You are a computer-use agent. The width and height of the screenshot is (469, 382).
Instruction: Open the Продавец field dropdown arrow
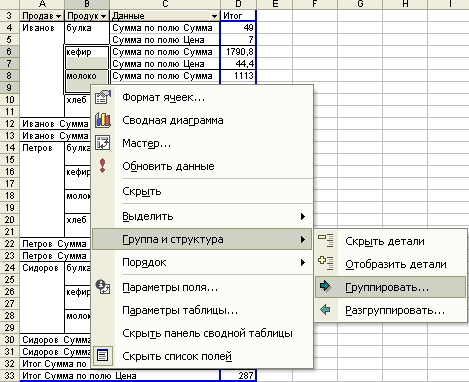59,16
